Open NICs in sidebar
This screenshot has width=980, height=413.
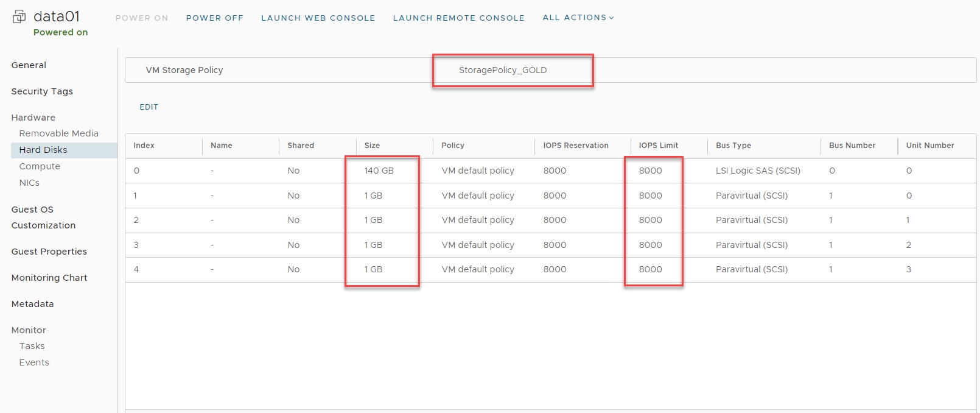[x=29, y=183]
